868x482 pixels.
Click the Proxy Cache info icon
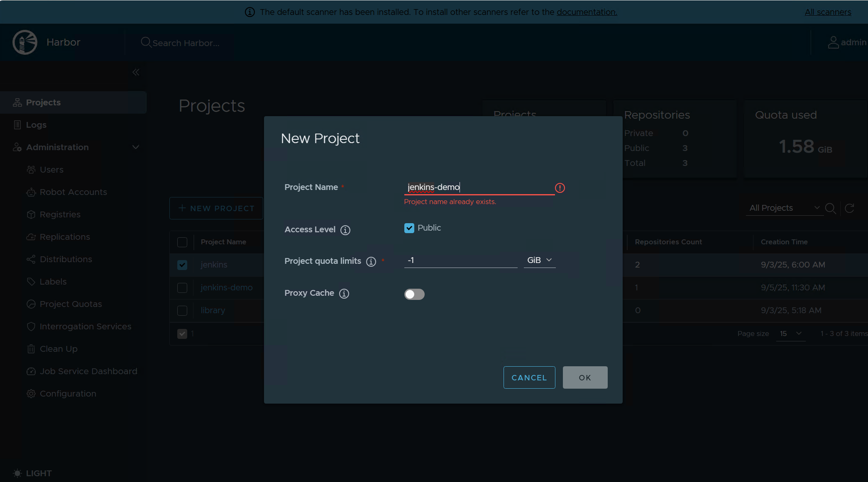[x=344, y=294]
